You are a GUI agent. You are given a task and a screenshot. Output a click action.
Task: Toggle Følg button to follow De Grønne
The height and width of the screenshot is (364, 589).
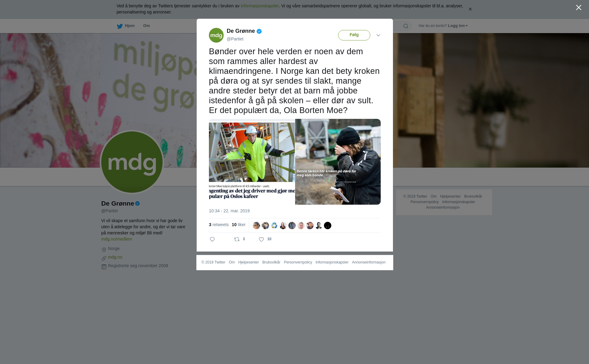coord(354,35)
